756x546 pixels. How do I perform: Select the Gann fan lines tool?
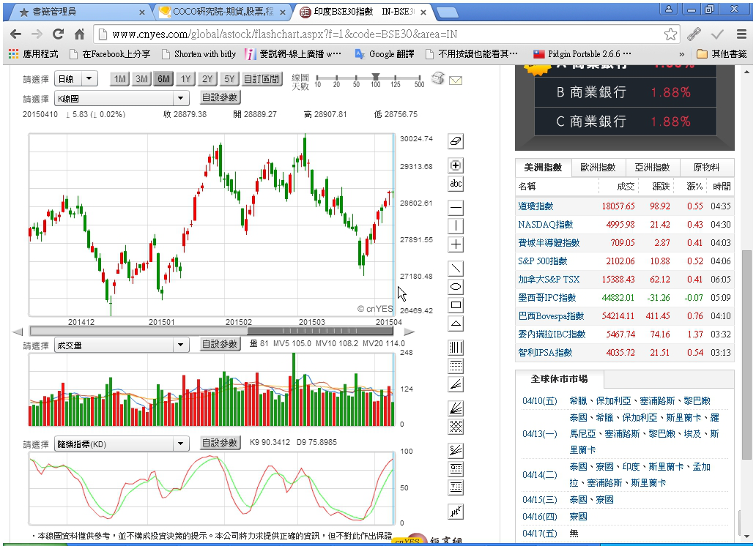click(x=456, y=408)
